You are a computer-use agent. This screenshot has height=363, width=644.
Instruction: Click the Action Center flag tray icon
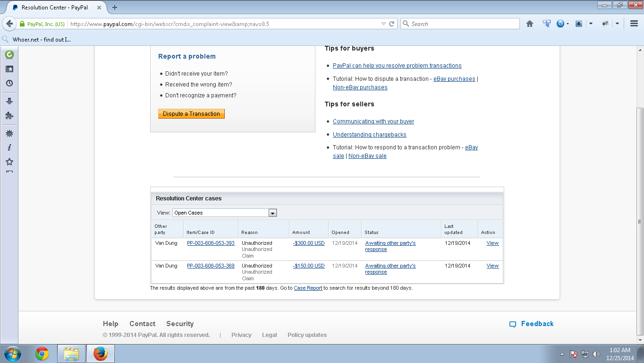(574, 354)
